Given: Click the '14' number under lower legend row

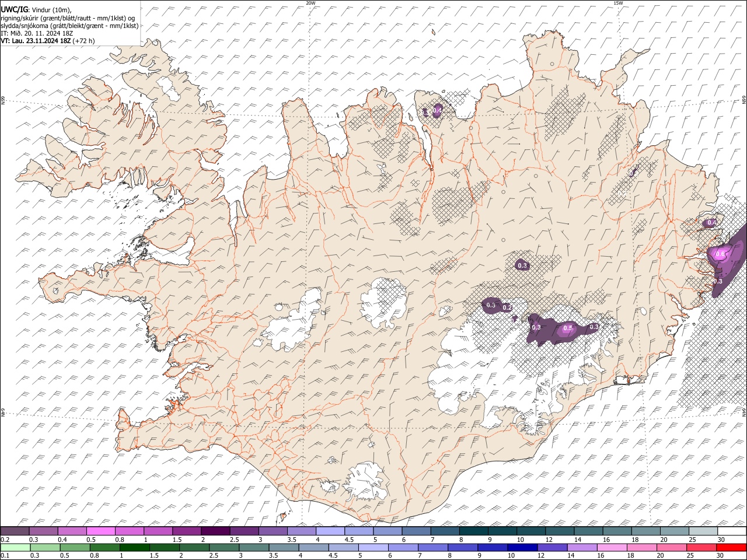Looking at the screenshot, I should click(571, 555).
